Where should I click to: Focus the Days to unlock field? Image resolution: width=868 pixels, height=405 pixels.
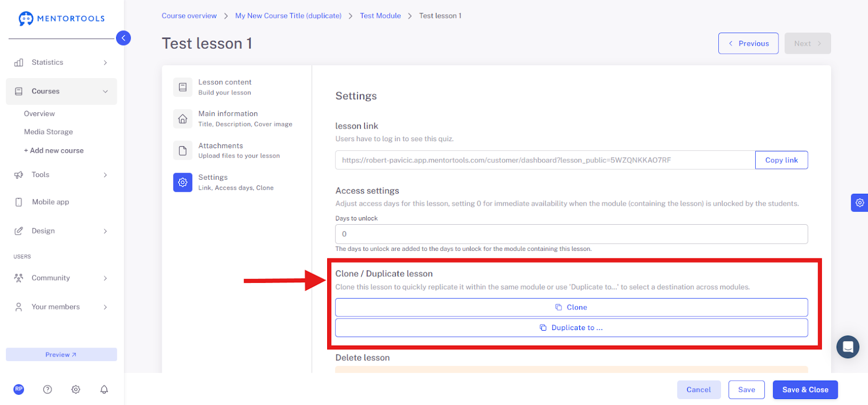(571, 234)
